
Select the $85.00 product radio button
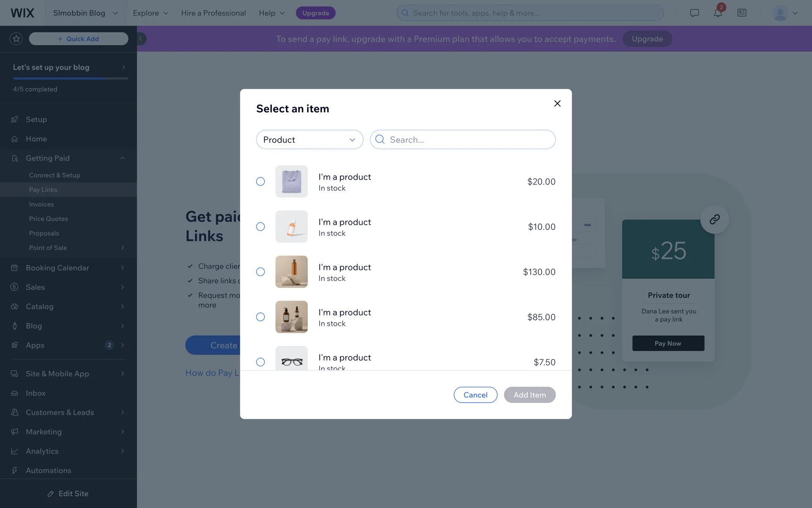pyautogui.click(x=261, y=317)
